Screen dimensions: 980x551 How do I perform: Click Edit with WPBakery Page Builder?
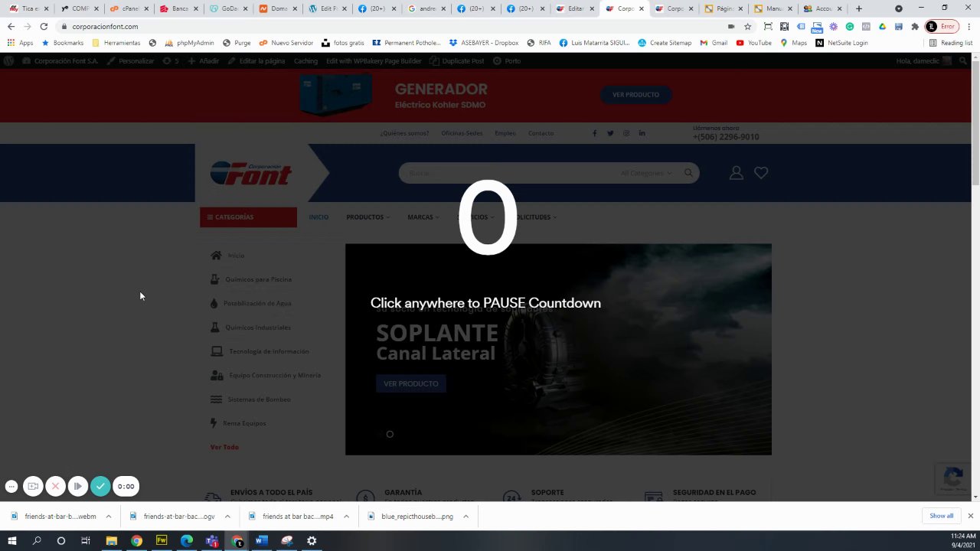tap(374, 60)
